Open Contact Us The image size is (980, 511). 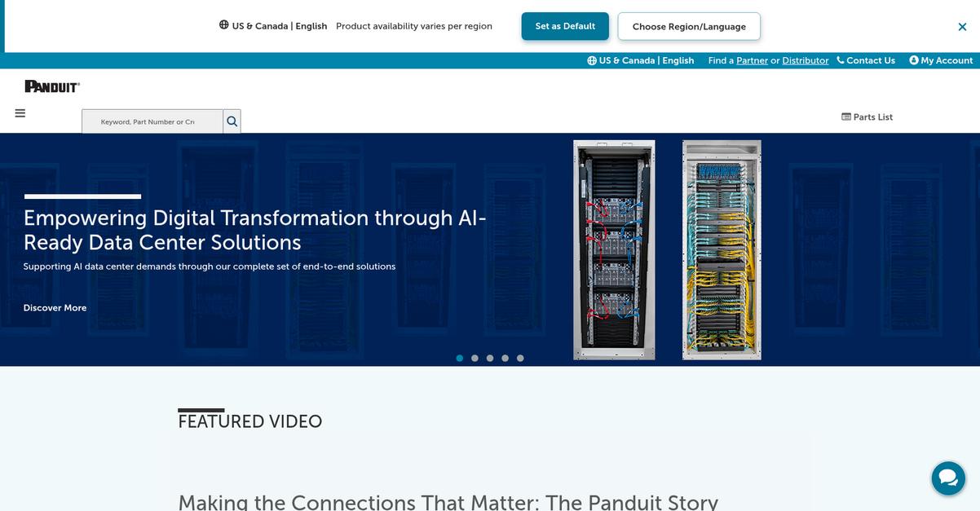pos(866,60)
